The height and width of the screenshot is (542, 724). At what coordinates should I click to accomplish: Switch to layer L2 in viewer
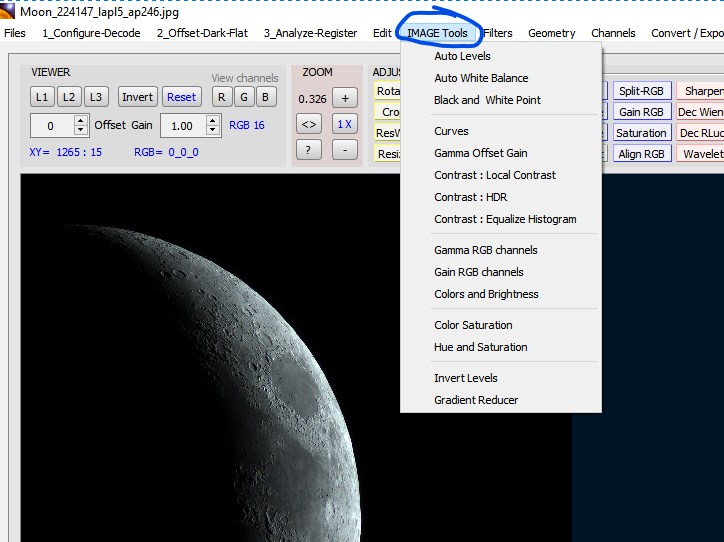coord(69,97)
